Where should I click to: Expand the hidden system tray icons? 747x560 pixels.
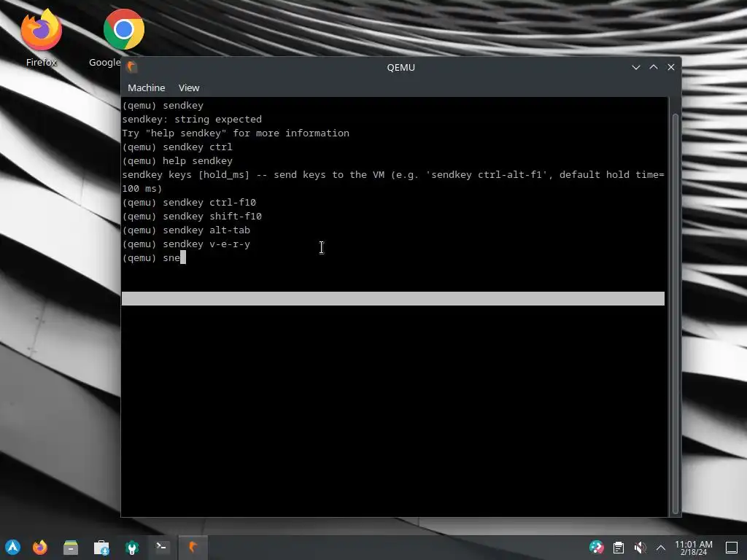pos(661,548)
